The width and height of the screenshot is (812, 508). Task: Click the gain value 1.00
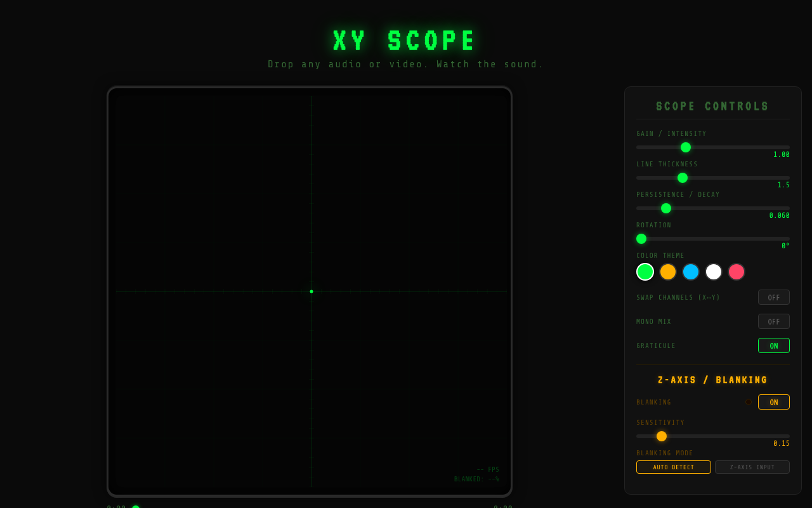[x=782, y=155]
